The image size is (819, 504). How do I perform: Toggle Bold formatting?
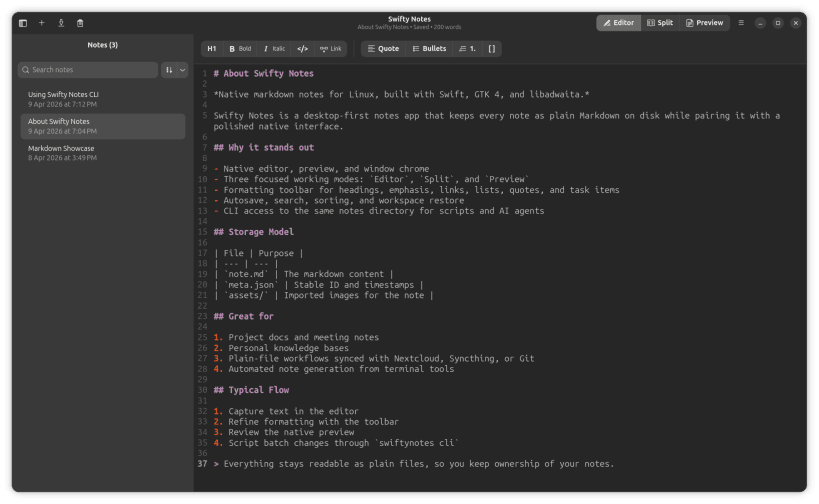point(240,49)
